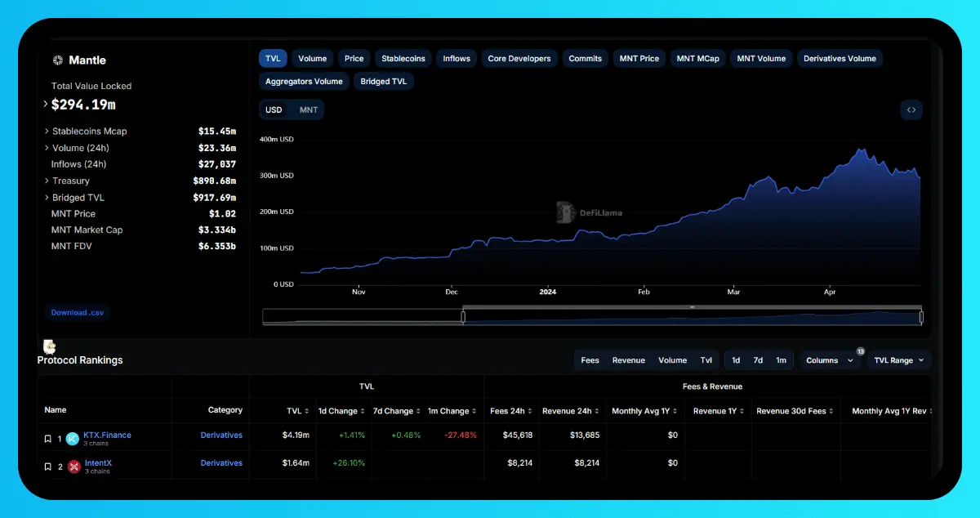Screen dimensions: 980x518
Task: Select the 1d time period
Action: pyautogui.click(x=736, y=360)
